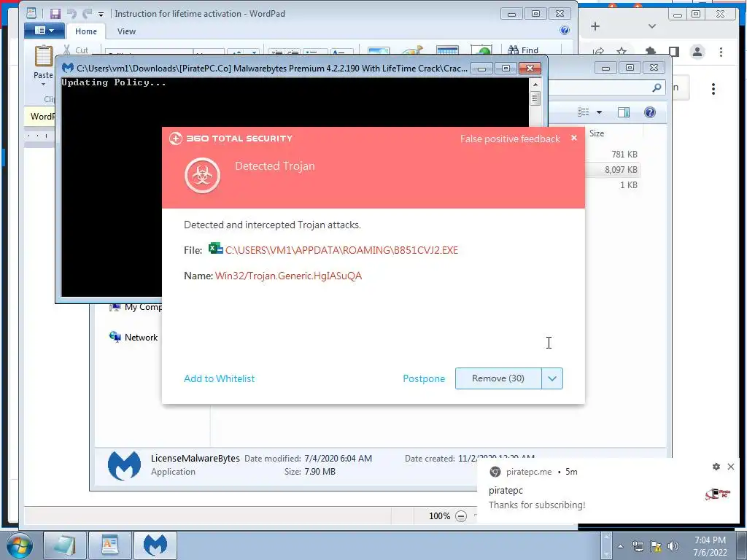Screen dimensions: 747x560
Task: Open Chrome tab search chevron
Action: point(651,26)
